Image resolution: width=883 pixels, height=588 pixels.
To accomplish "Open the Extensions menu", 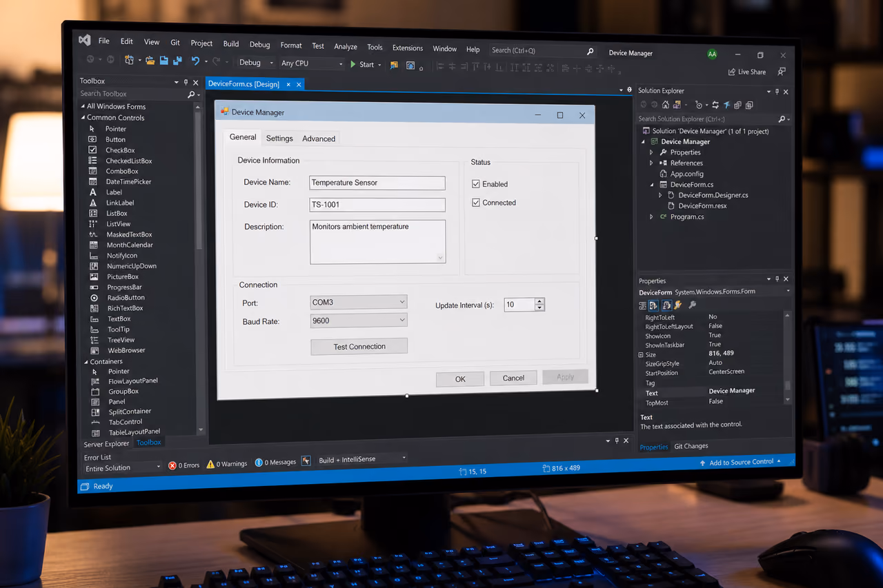I will 408,48.
